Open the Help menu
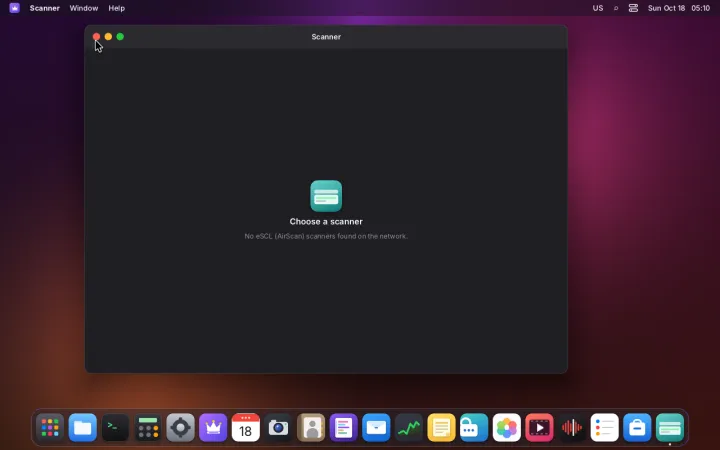The height and width of the screenshot is (450, 720). 117,8
